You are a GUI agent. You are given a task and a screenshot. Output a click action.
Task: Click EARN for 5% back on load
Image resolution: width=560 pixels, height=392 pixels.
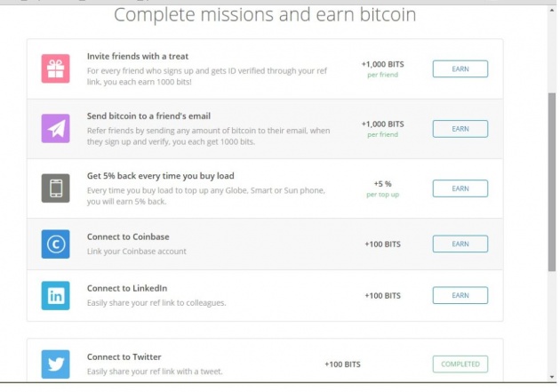click(x=460, y=188)
